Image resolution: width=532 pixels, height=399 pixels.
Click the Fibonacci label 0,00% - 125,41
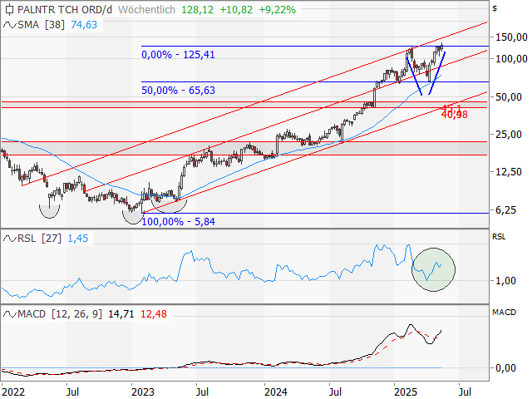(x=178, y=55)
